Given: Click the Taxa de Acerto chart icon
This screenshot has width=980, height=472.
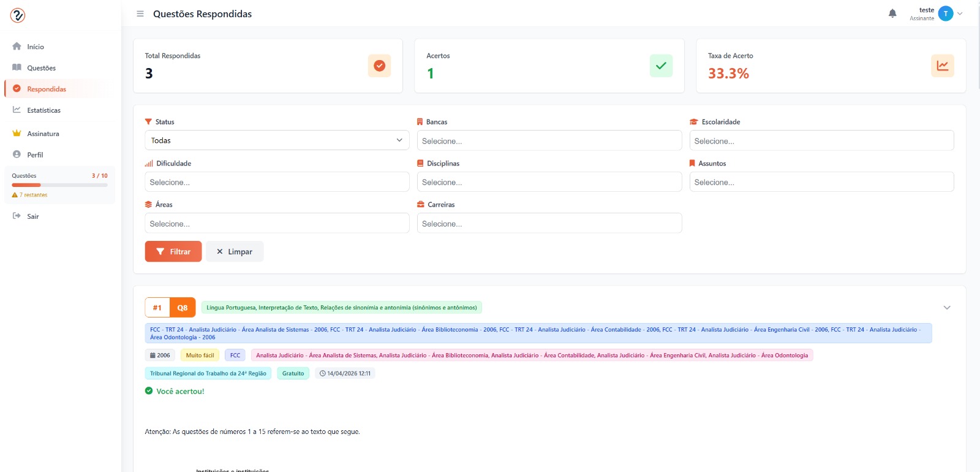Looking at the screenshot, I should [942, 66].
